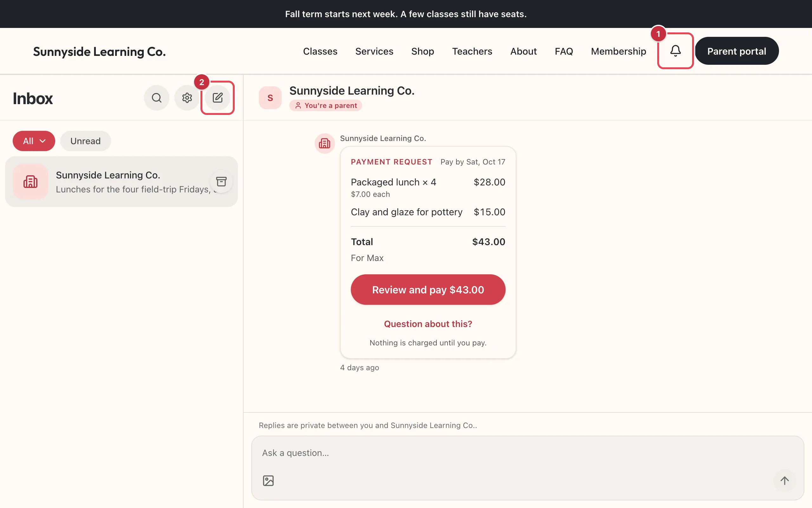This screenshot has width=812, height=508.
Task: Click the You're a parent badge
Action: (x=325, y=105)
